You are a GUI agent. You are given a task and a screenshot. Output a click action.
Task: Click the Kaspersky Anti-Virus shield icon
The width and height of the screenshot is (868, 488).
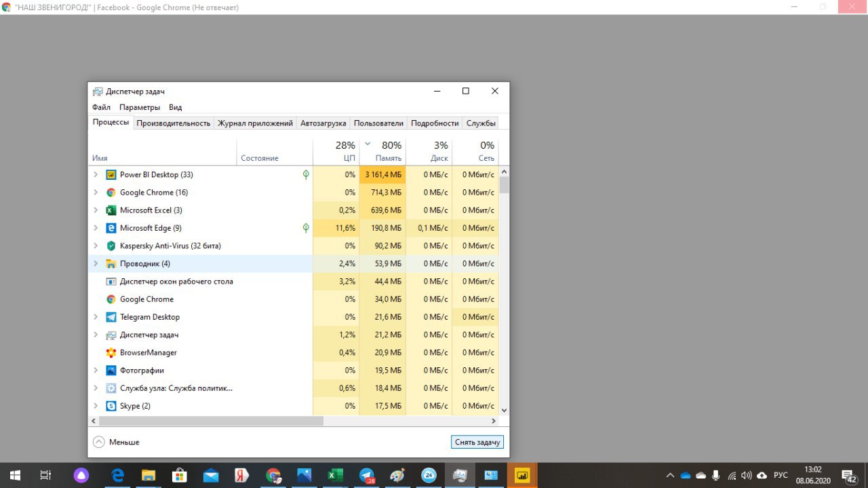pyautogui.click(x=111, y=246)
